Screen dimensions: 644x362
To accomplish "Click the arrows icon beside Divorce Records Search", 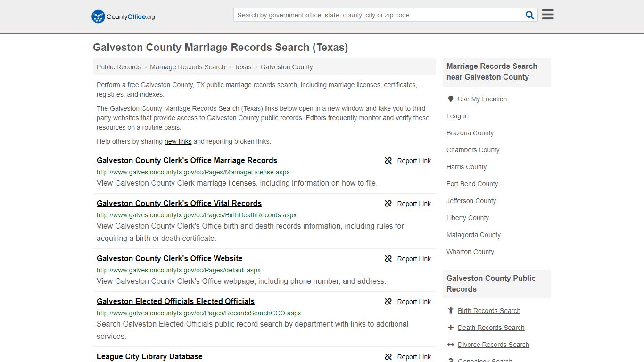I will point(451,345).
